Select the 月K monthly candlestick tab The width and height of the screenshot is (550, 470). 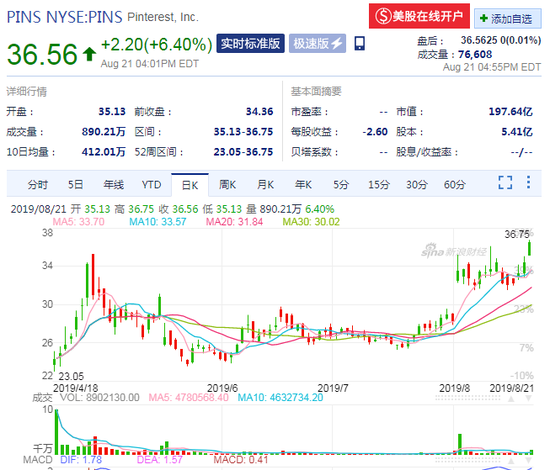265,184
